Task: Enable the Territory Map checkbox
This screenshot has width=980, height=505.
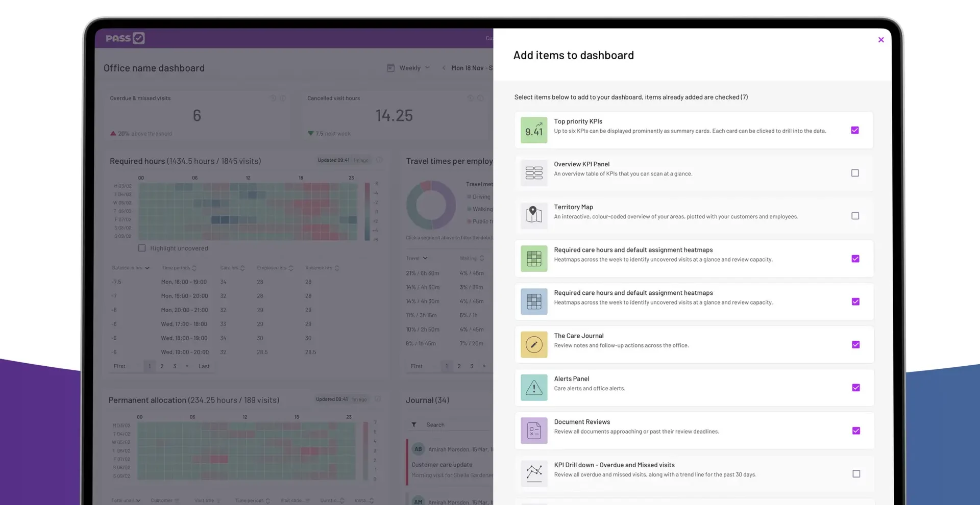Action: (x=855, y=216)
